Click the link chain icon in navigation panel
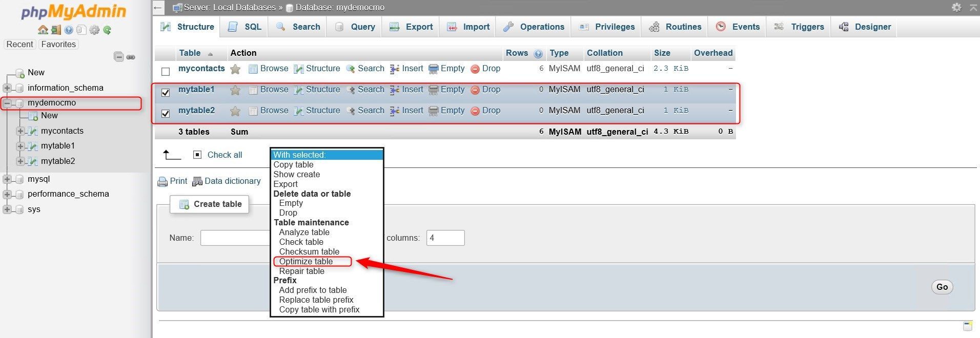 click(x=131, y=57)
